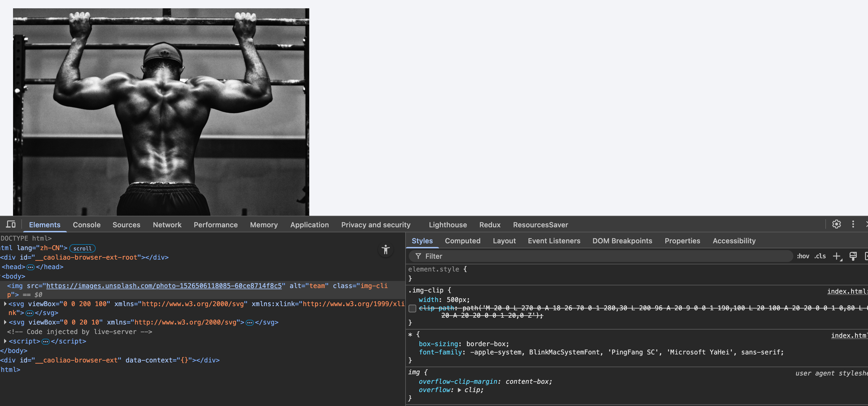Image resolution: width=868 pixels, height=406 pixels.
Task: Open the unsplash image src link
Action: click(164, 286)
